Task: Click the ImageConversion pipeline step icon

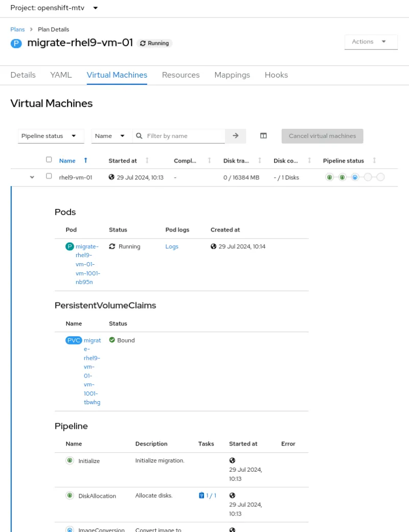Action: 70,529
